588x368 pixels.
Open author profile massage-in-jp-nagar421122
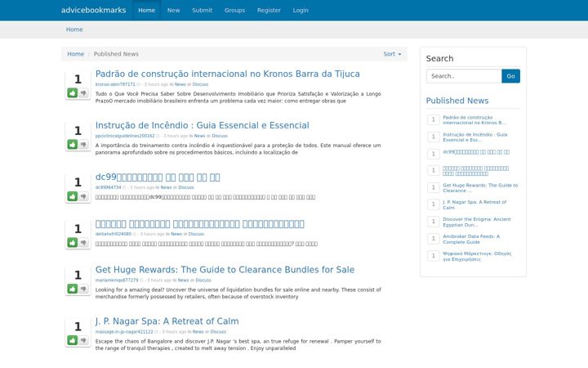[124, 331]
